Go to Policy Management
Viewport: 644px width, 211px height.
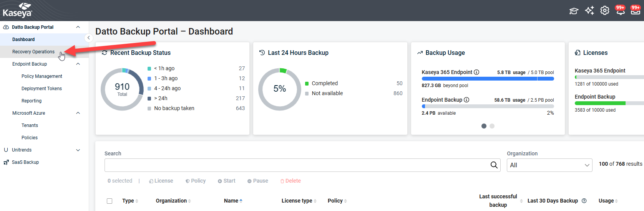coord(41,76)
